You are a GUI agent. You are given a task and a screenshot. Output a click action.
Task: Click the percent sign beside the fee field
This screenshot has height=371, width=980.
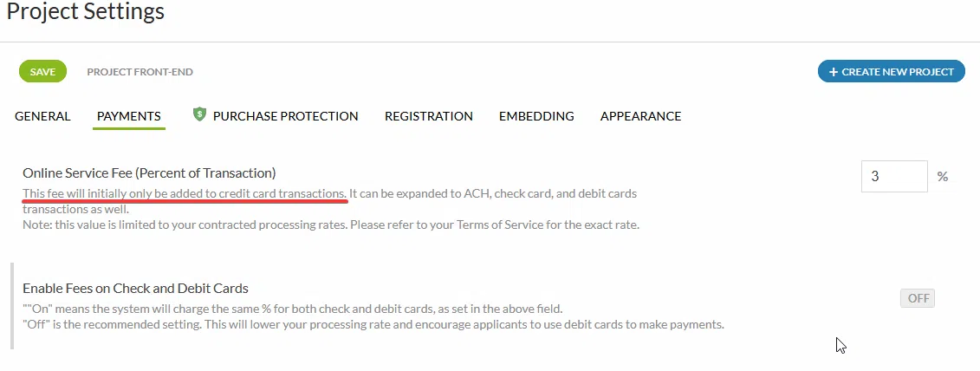pos(943,177)
